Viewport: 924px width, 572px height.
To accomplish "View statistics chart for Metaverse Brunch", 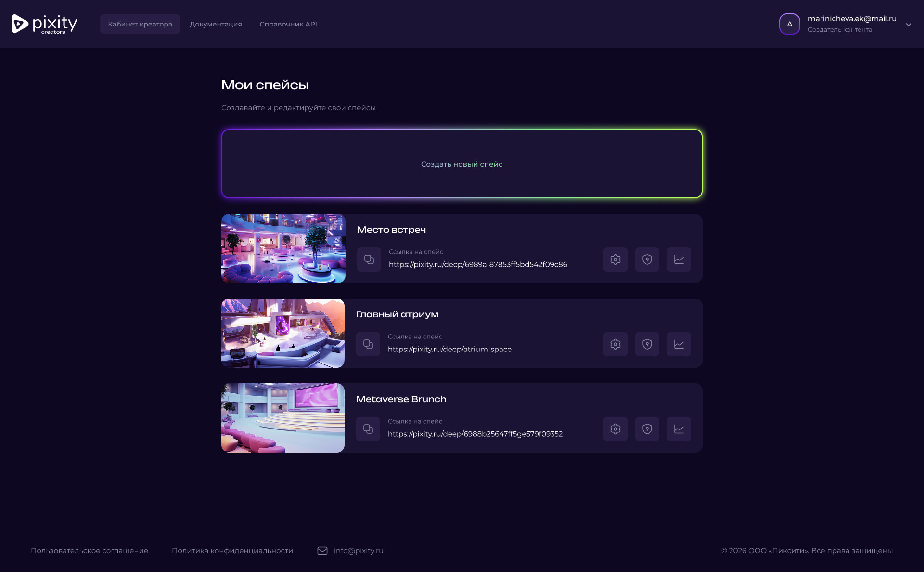I will pyautogui.click(x=679, y=429).
